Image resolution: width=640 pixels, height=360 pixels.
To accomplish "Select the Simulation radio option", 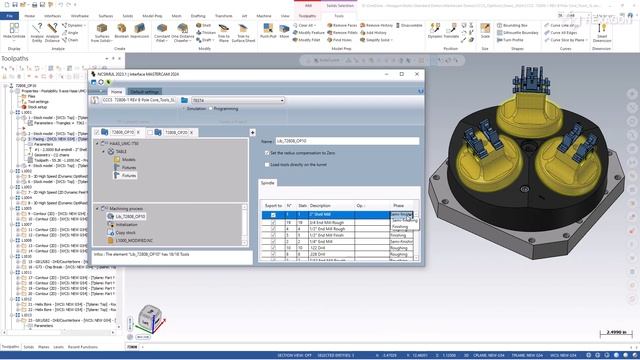I will (184, 109).
